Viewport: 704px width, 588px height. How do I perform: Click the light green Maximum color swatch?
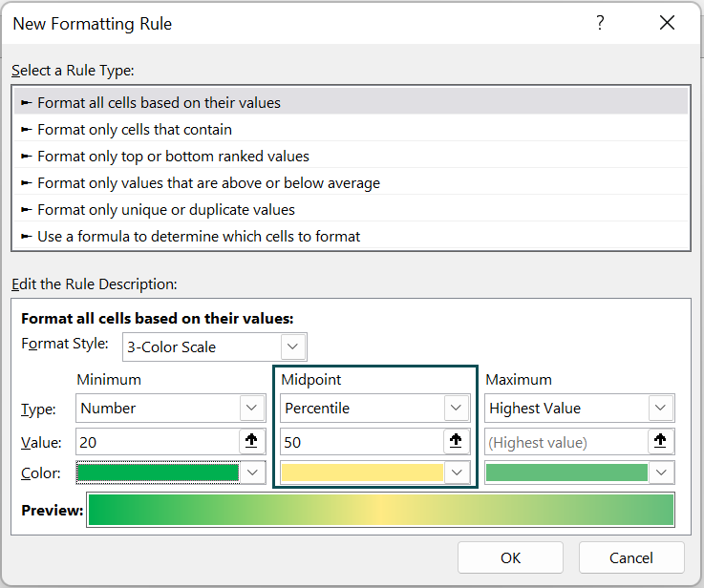tap(566, 472)
